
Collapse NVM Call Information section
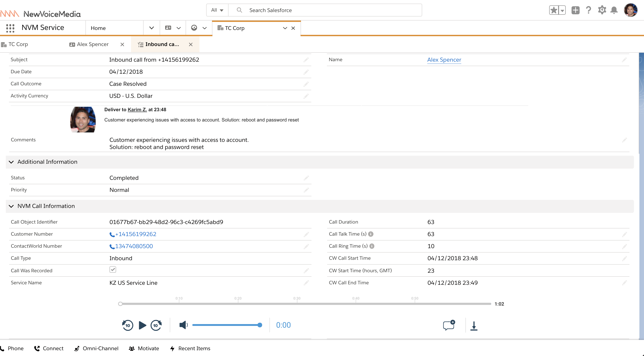point(11,206)
